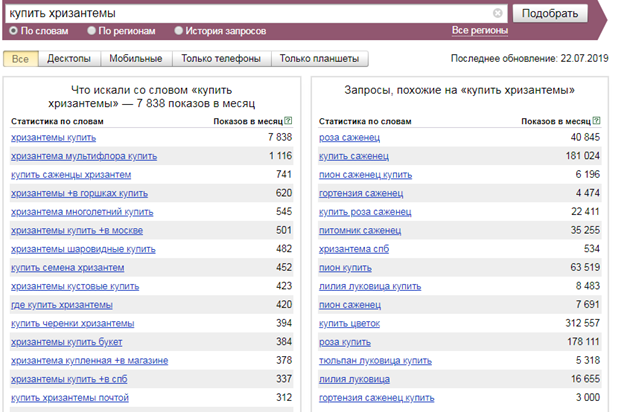Open 'купить саженцы хризантем' link

71,175
